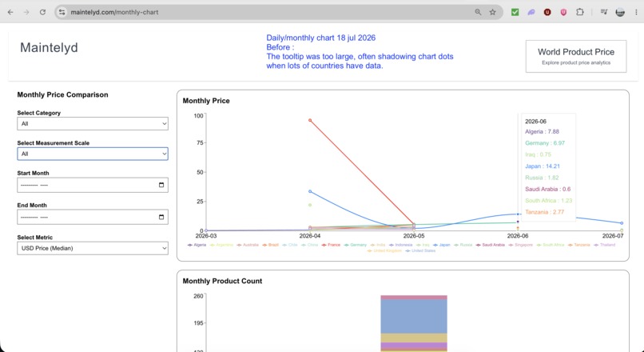Open Chrome's three-dot menu

(636, 12)
